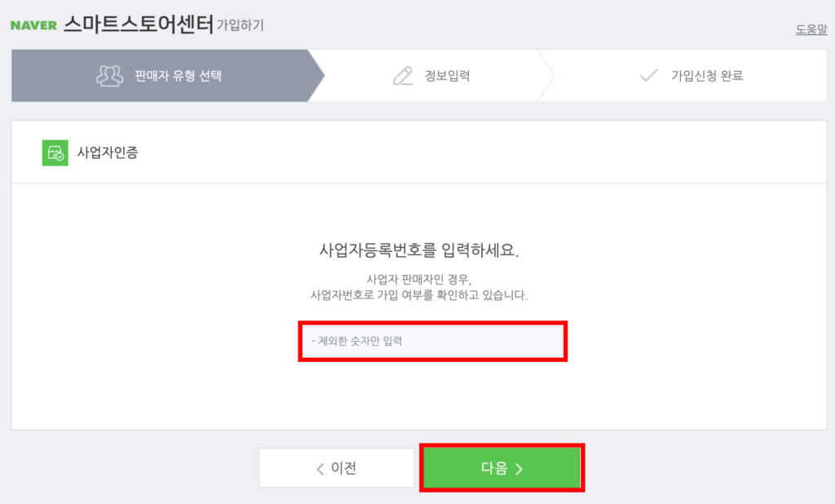
Task: Click the 사업자인증 section heading
Action: click(108, 153)
